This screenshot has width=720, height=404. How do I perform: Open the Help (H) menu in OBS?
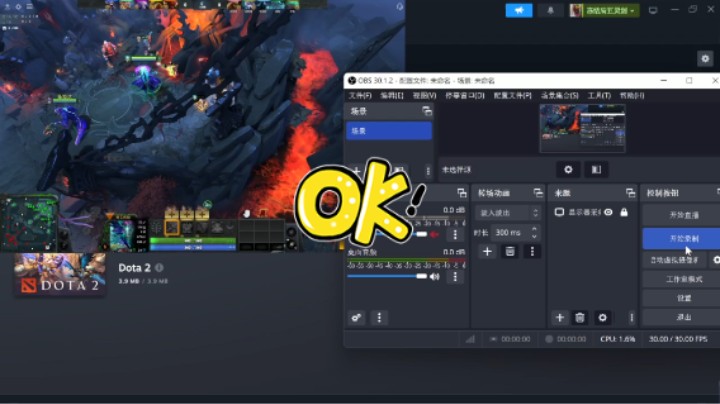[632, 95]
